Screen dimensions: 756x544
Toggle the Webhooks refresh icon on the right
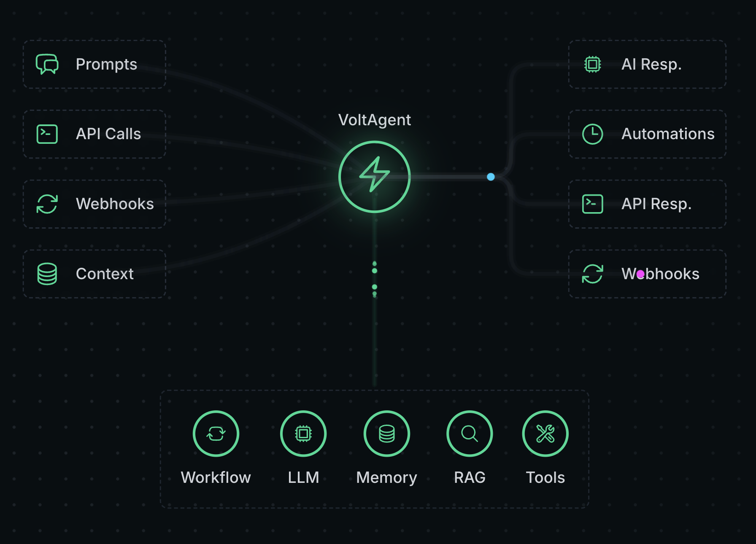[x=592, y=274]
